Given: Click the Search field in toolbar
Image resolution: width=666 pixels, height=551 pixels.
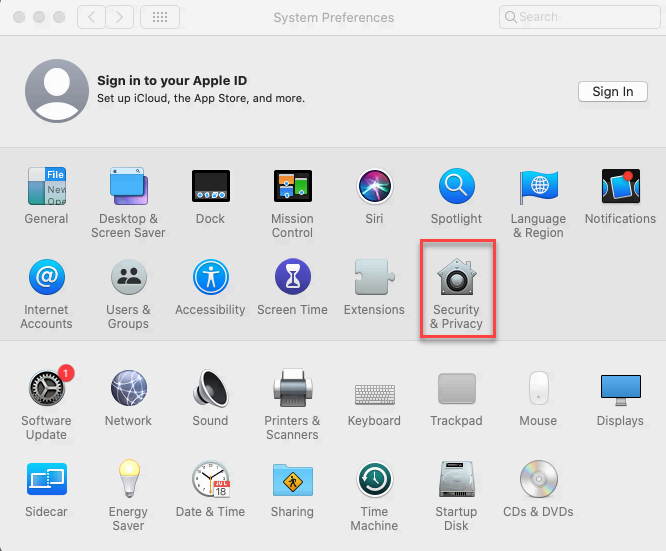Looking at the screenshot, I should 572,17.
